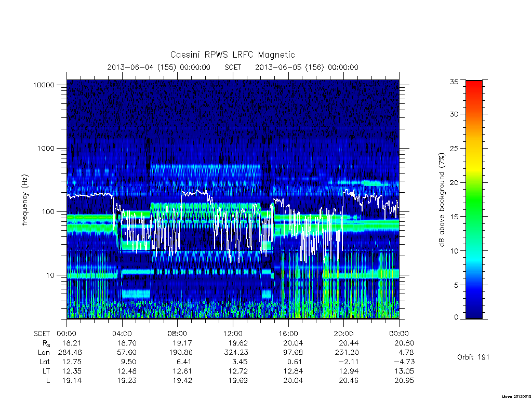This screenshot has height=399, width=532.
Task: Click the Lat value "6.41"
Action: [184, 362]
